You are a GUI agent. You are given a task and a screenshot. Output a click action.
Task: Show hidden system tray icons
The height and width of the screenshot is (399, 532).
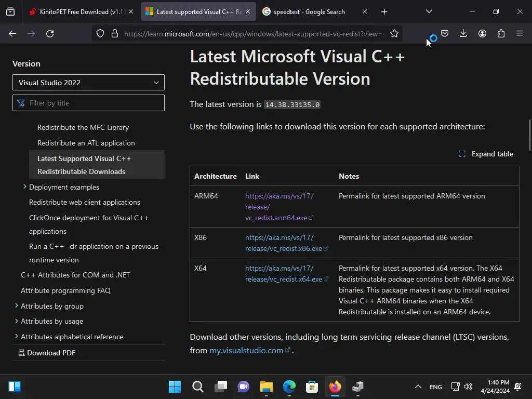click(x=418, y=387)
